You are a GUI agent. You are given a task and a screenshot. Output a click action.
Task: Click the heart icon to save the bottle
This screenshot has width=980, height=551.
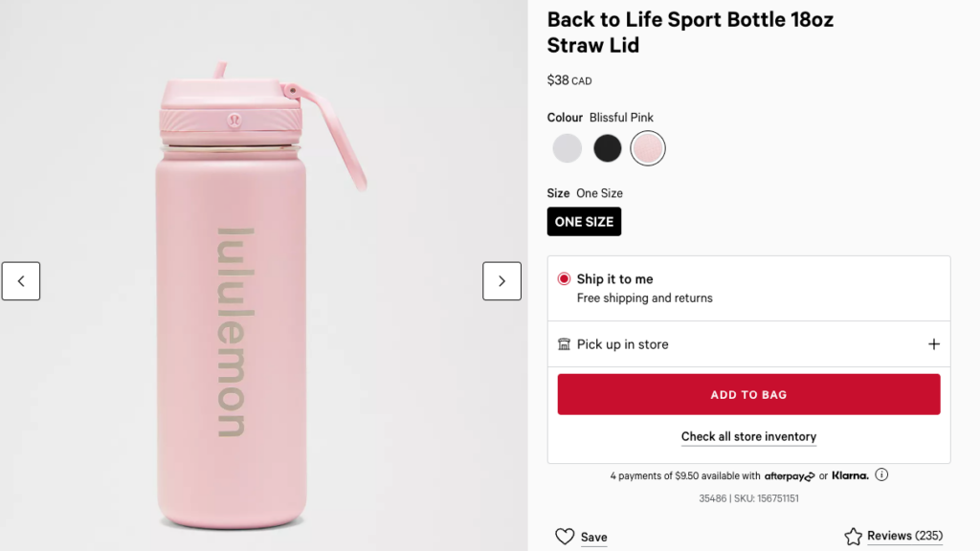click(x=566, y=537)
